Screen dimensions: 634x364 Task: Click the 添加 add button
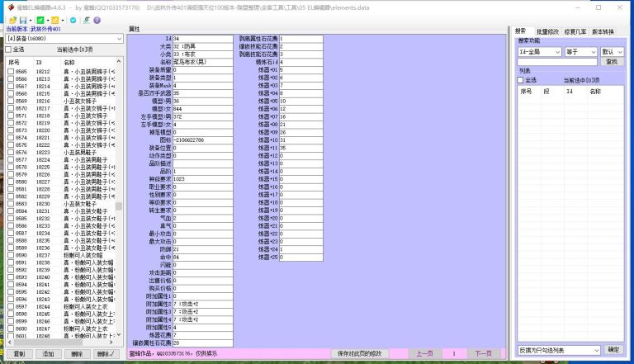tap(48, 354)
